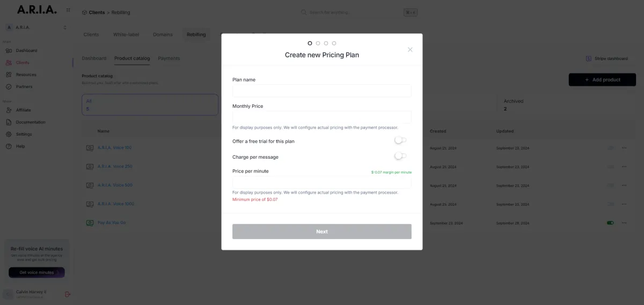Open the Dashboard sidebar icon

[9, 51]
